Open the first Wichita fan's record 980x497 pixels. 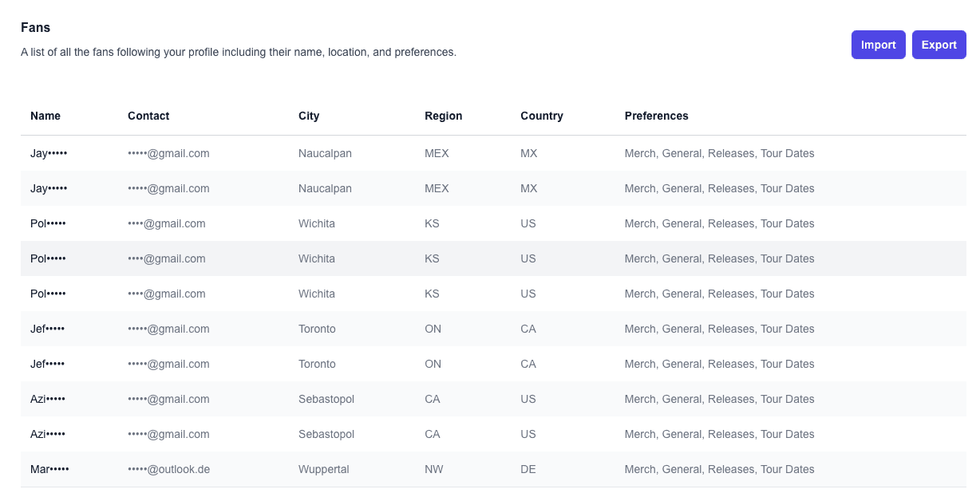click(x=319, y=223)
